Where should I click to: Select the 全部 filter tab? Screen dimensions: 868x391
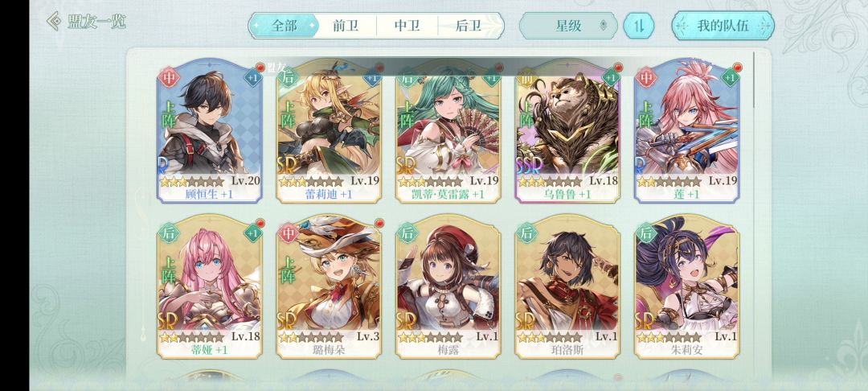[x=284, y=26]
